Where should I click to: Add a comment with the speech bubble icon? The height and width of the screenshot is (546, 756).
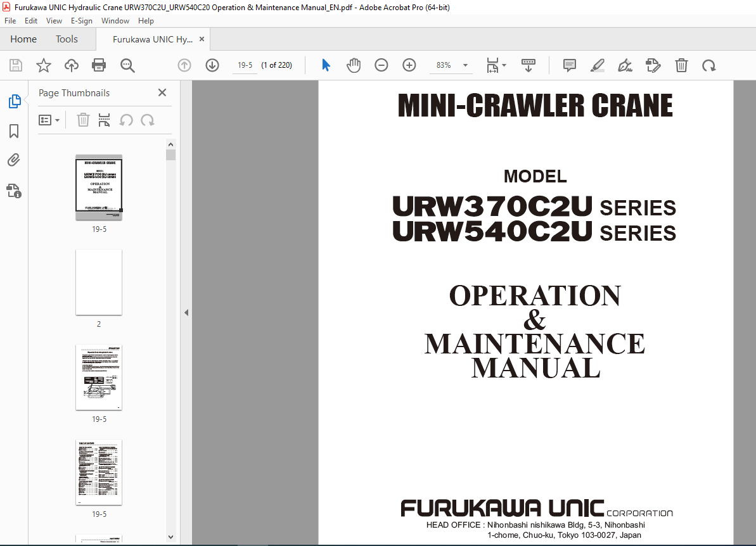pyautogui.click(x=570, y=65)
